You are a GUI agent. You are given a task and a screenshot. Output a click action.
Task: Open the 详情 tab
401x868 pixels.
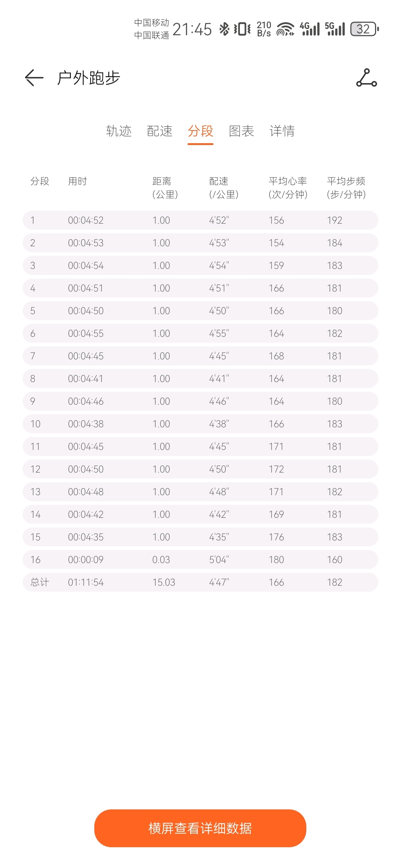(x=282, y=131)
